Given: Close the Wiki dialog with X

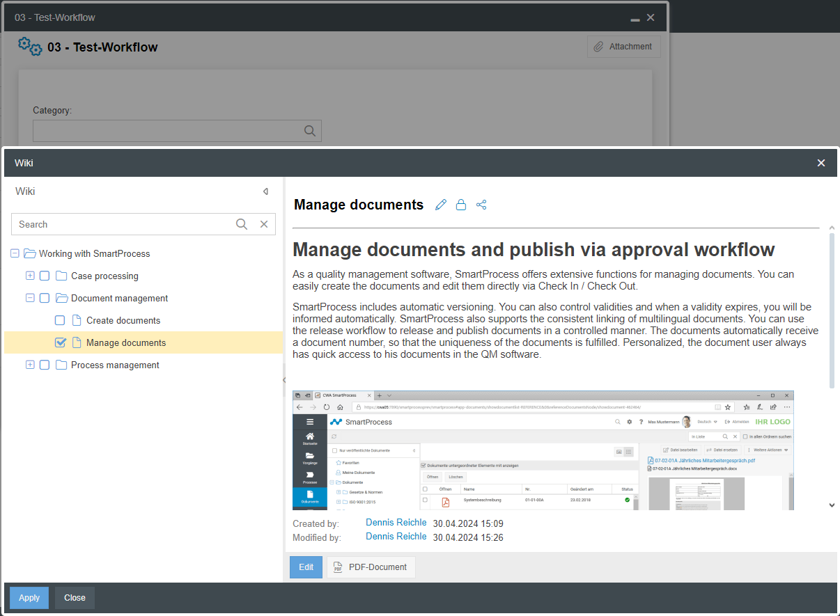Looking at the screenshot, I should tap(821, 163).
